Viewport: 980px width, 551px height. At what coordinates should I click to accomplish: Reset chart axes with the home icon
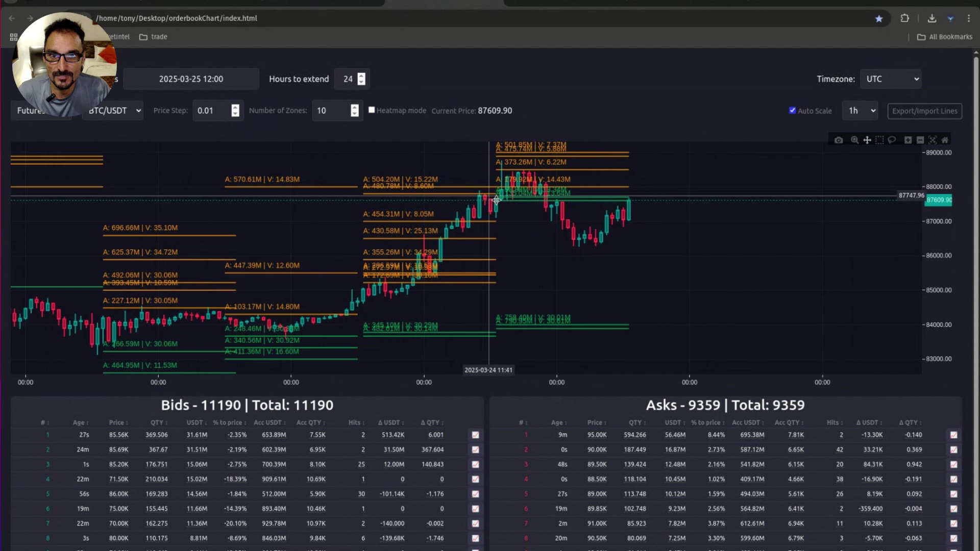coord(945,140)
